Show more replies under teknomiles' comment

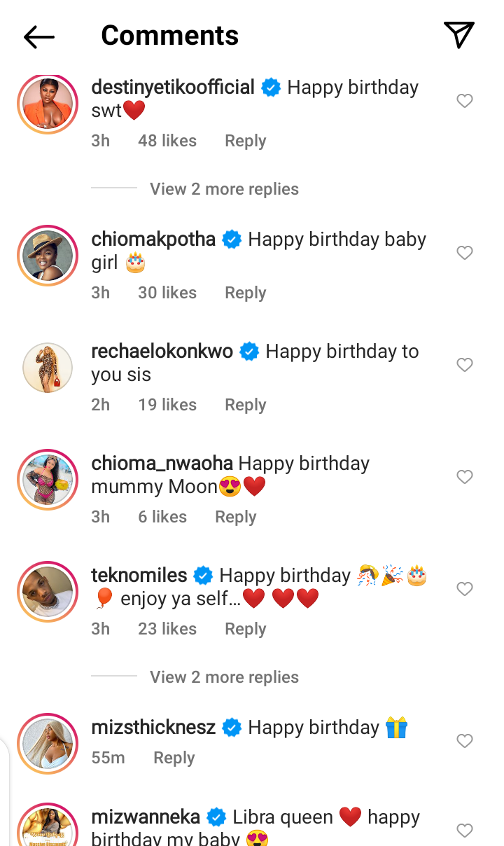pos(224,677)
